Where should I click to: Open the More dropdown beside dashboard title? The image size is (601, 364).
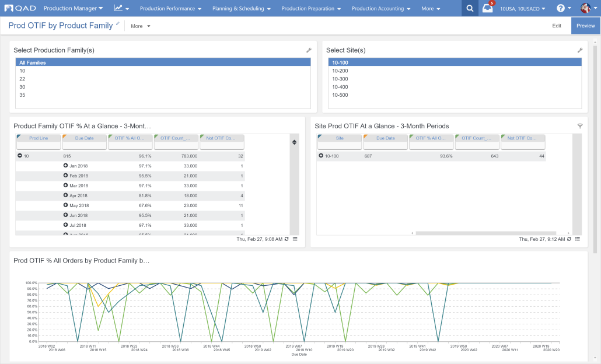point(140,26)
